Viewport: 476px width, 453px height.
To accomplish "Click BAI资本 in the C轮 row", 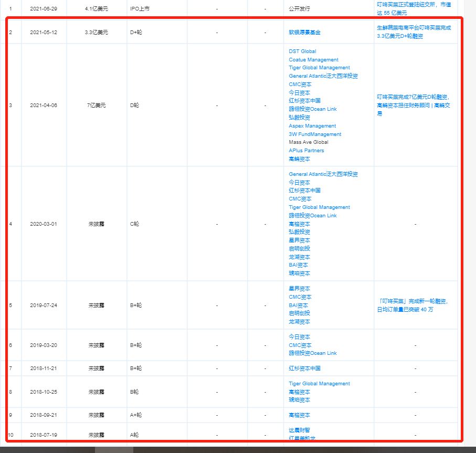I will click(x=298, y=265).
